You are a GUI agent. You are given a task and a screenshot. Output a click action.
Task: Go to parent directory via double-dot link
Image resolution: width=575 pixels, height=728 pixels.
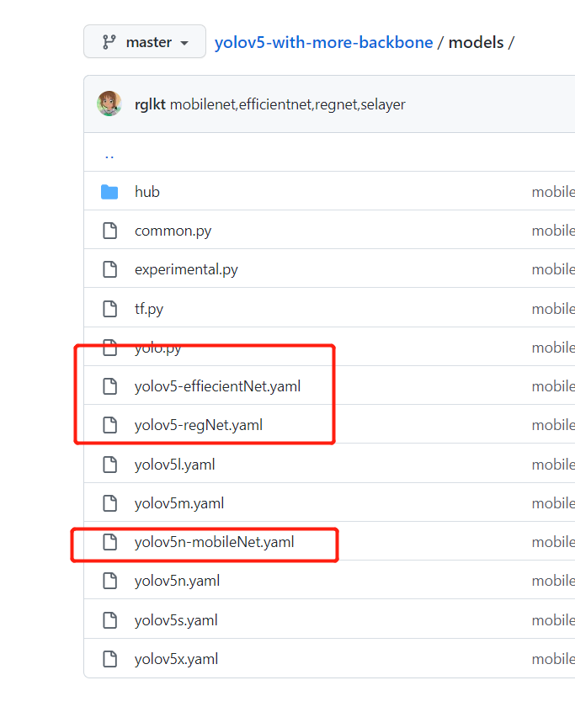click(x=109, y=156)
